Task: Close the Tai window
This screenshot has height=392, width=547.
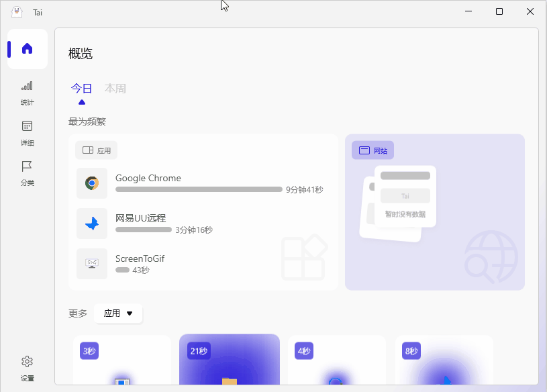Action: [530, 11]
